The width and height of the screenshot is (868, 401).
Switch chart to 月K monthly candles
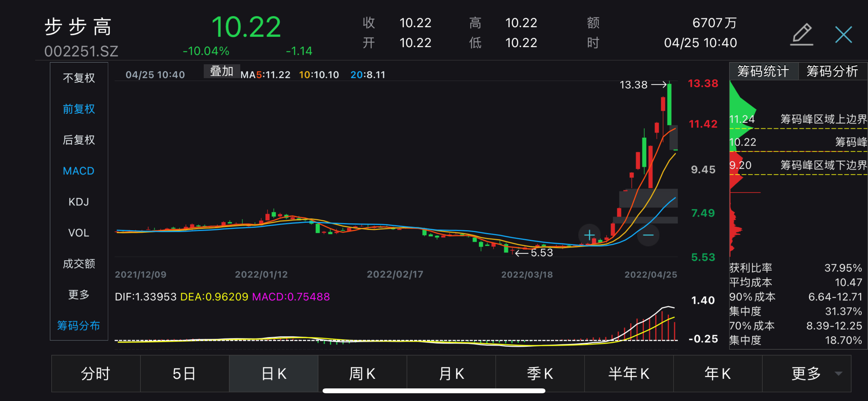(451, 373)
